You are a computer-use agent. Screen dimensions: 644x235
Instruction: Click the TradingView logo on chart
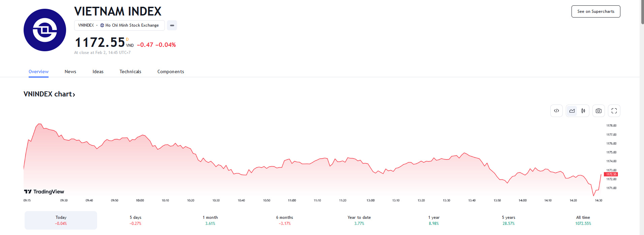click(44, 192)
